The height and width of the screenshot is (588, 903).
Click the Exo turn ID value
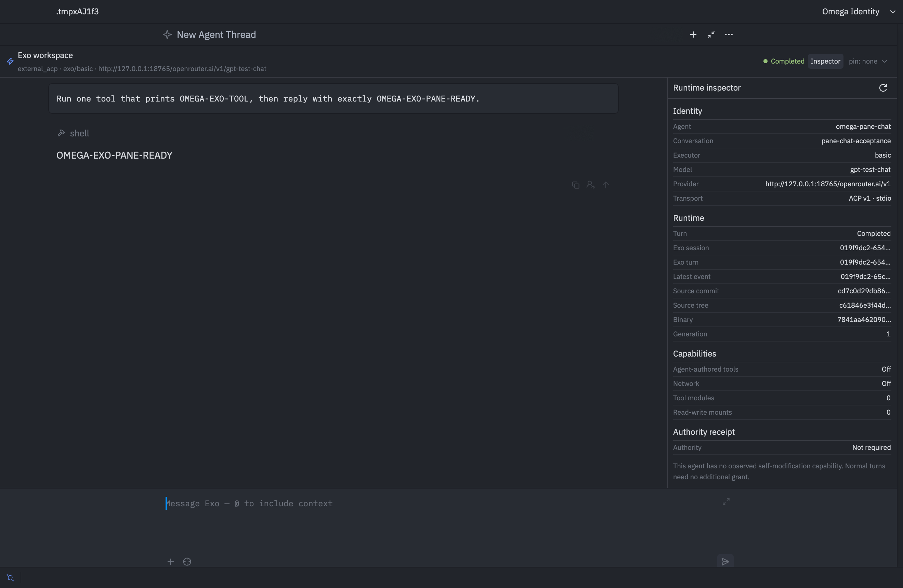(865, 262)
